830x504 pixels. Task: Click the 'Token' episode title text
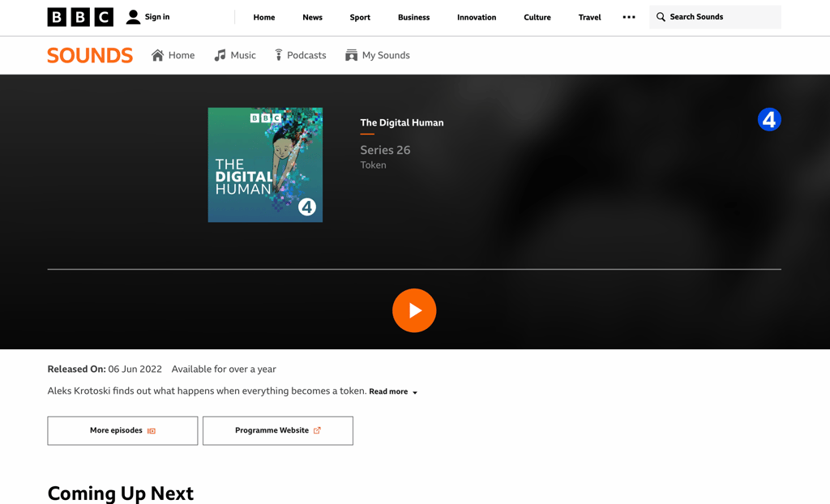coord(373,165)
